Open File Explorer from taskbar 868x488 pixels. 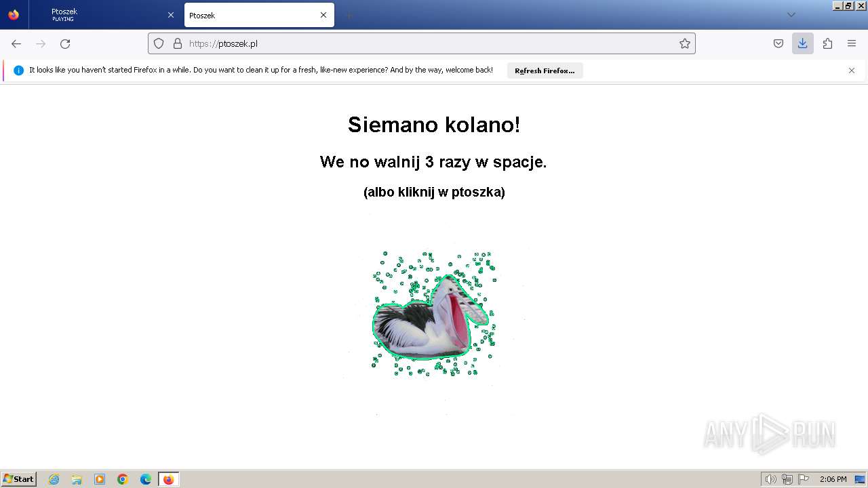coord(77,479)
